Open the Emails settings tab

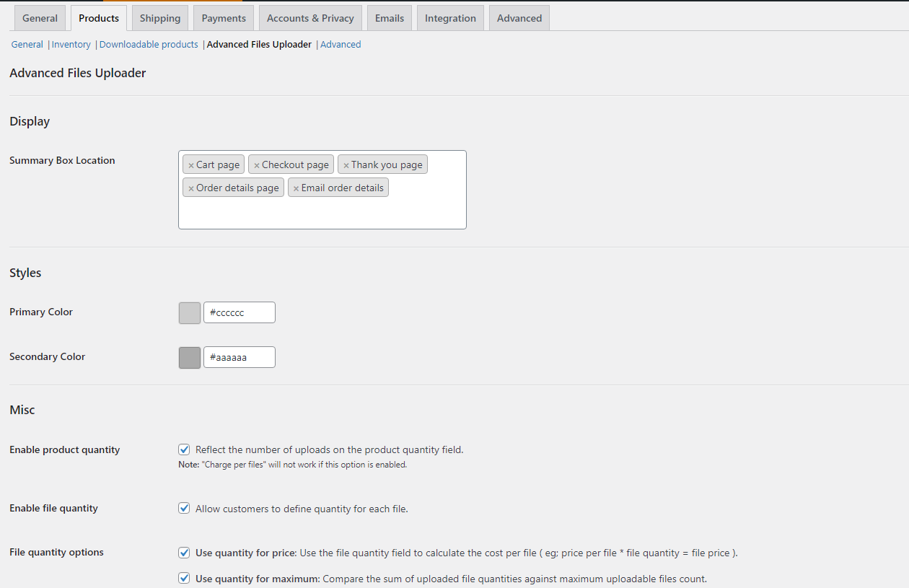pos(390,18)
